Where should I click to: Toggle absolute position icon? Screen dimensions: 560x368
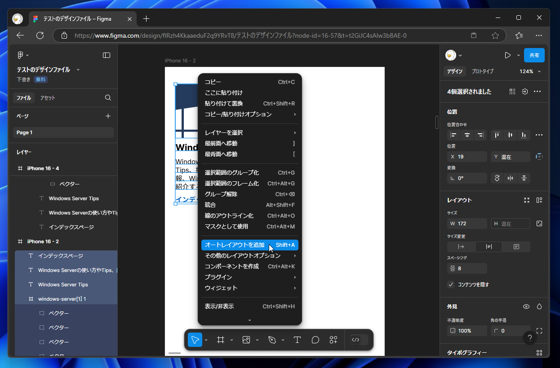539,156
